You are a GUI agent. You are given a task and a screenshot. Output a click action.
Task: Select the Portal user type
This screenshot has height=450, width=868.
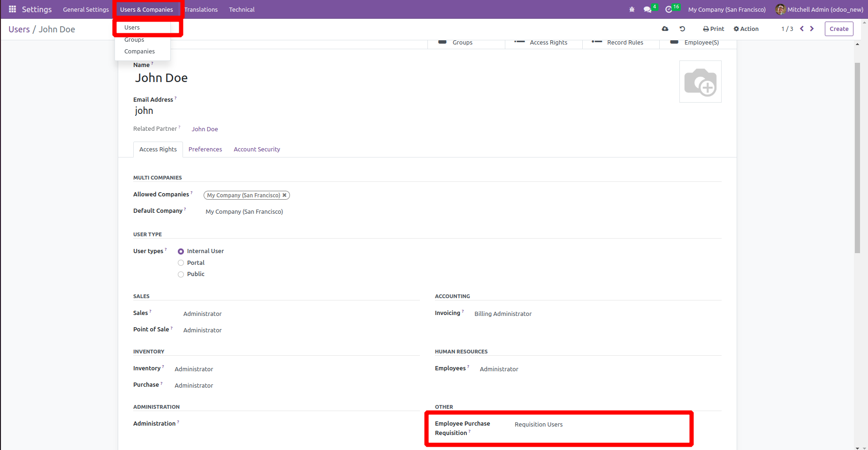[181, 263]
